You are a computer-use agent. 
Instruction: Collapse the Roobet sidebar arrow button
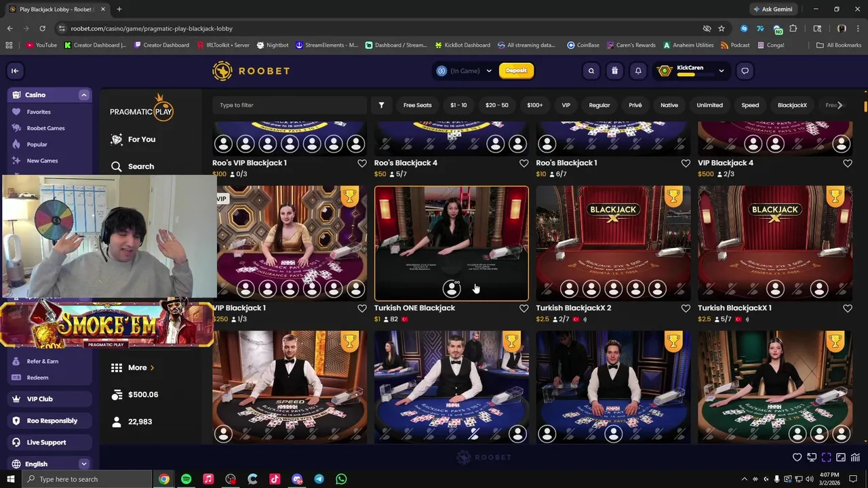click(x=15, y=70)
